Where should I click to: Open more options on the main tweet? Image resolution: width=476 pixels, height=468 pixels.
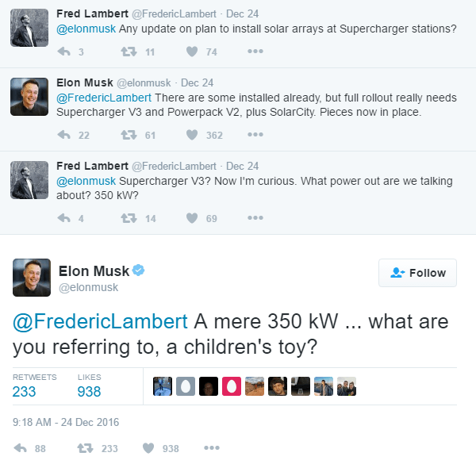click(212, 447)
